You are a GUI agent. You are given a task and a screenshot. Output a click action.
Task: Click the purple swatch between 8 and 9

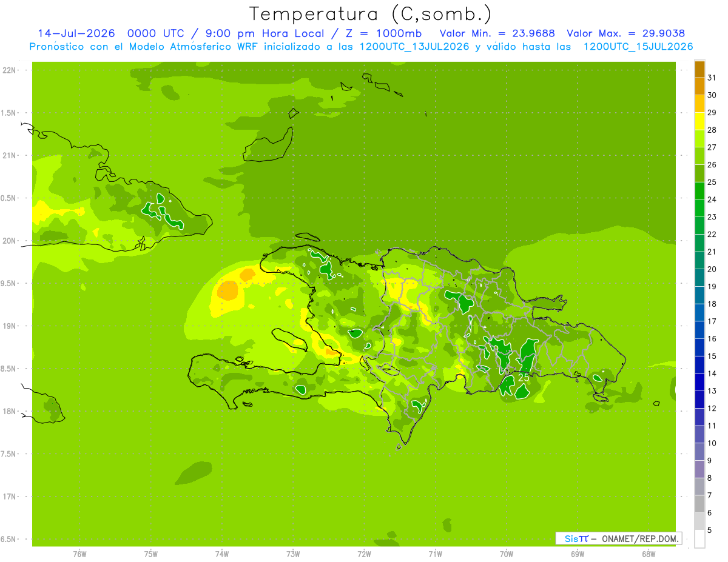(699, 469)
